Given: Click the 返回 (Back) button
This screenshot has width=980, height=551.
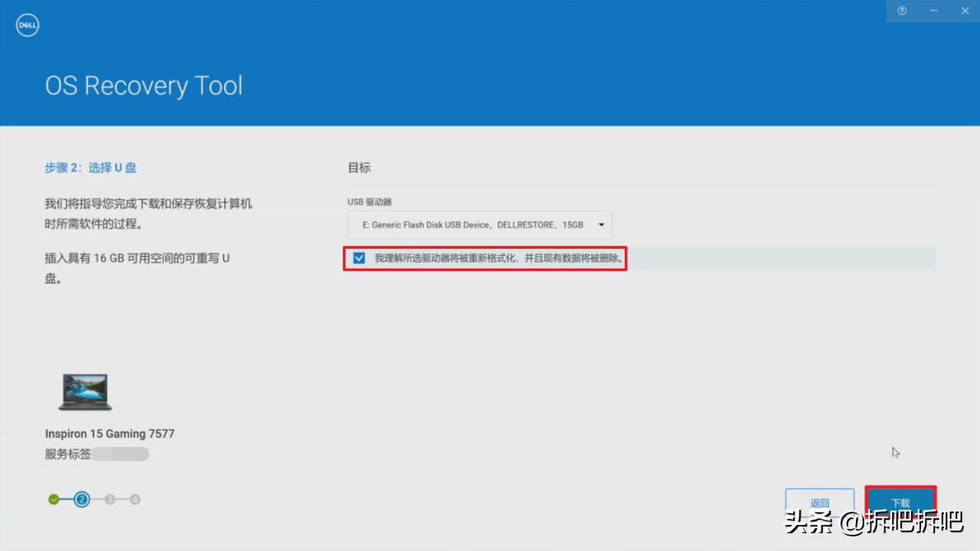Looking at the screenshot, I should (819, 503).
